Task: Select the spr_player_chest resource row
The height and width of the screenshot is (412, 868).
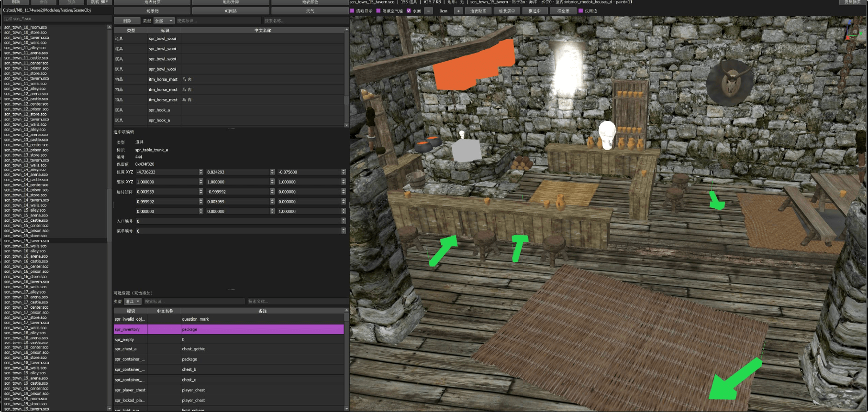Action: [x=229, y=390]
